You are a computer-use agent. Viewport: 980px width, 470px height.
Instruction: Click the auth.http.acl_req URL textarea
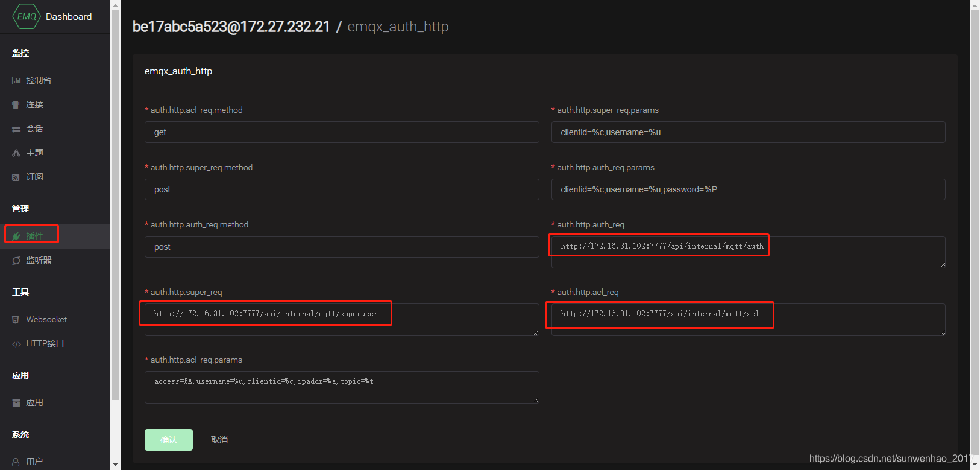748,320
